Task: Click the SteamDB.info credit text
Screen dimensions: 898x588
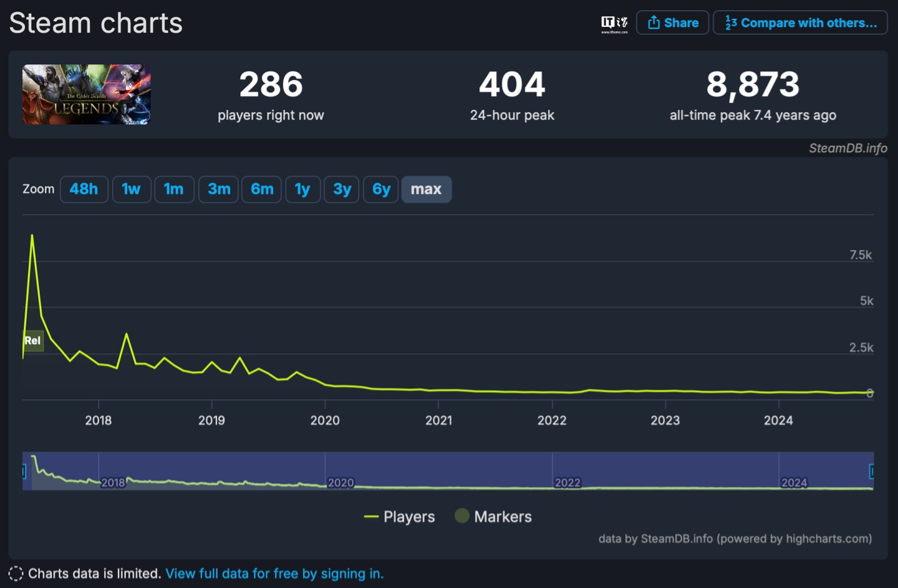Action: (848, 148)
